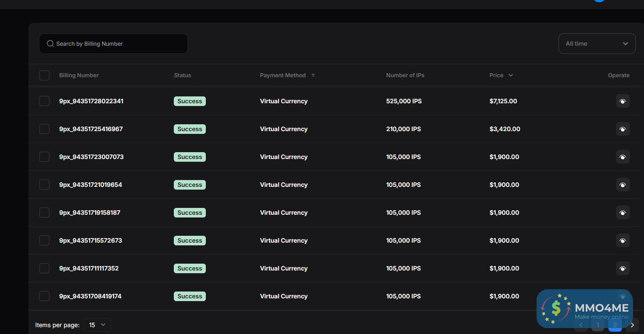The image size is (644, 334).
Task: Show details for billing 9px_94351721019654
Action: [x=623, y=185]
